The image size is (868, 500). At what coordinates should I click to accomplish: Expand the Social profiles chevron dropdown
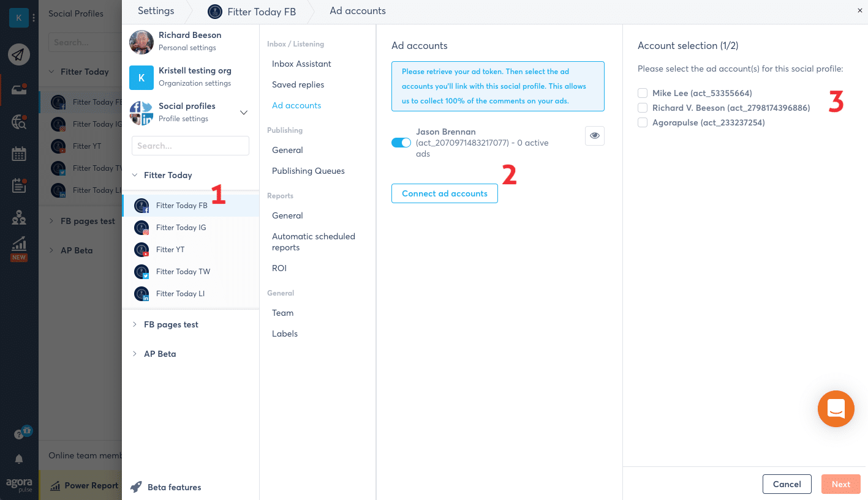[243, 113]
